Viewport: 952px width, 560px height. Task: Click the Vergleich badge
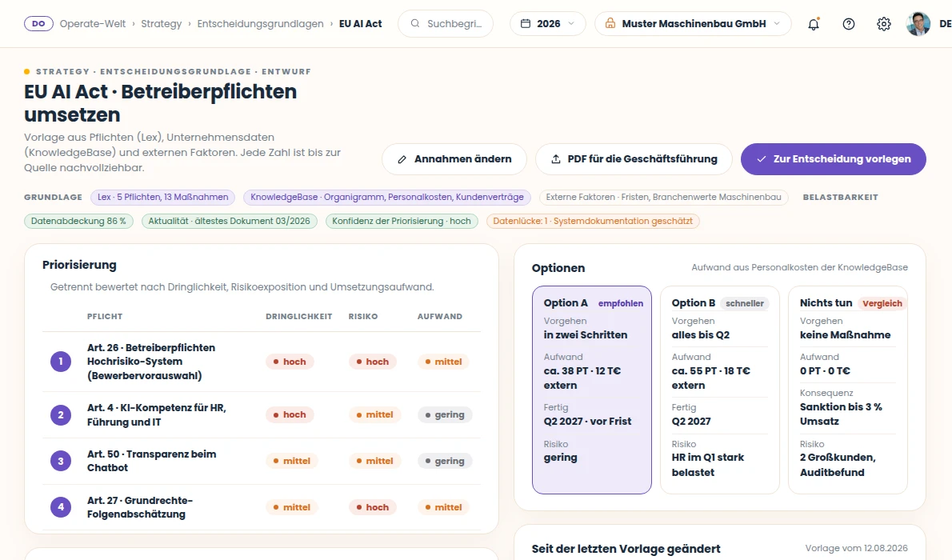tap(882, 303)
